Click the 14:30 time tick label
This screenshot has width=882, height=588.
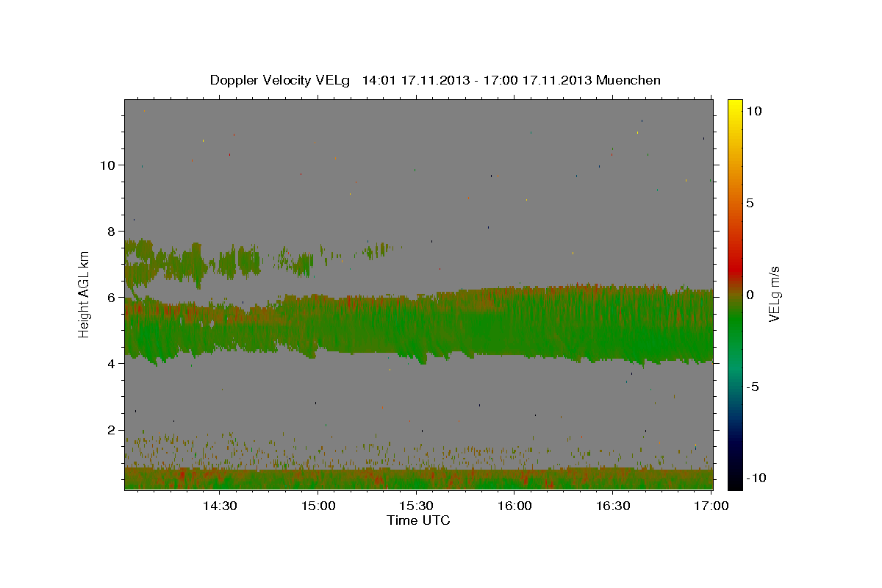pyautogui.click(x=219, y=506)
